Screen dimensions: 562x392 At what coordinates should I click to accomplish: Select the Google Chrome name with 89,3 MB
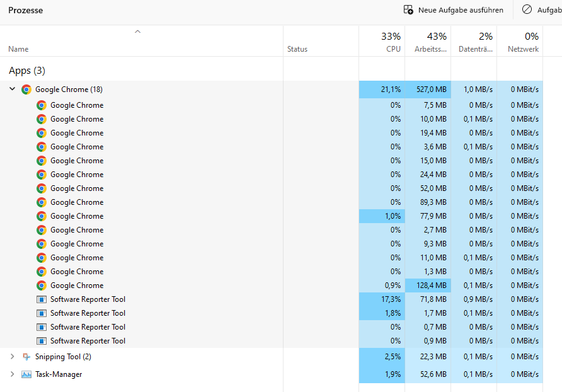coord(77,202)
